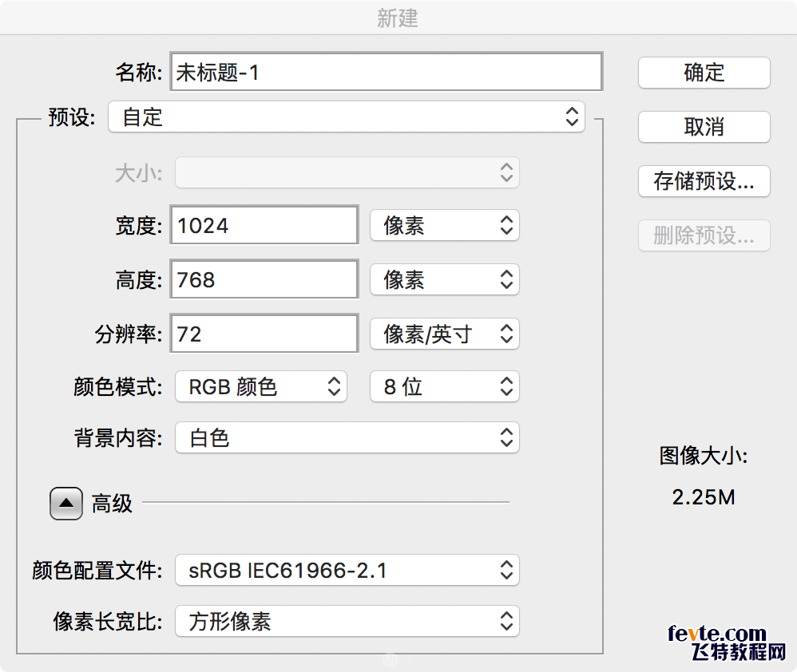Screen dimensions: 797x672
Task: Open 颜色配置文件 dropdown sRGB IEC61966-2.1
Action: pos(347,570)
